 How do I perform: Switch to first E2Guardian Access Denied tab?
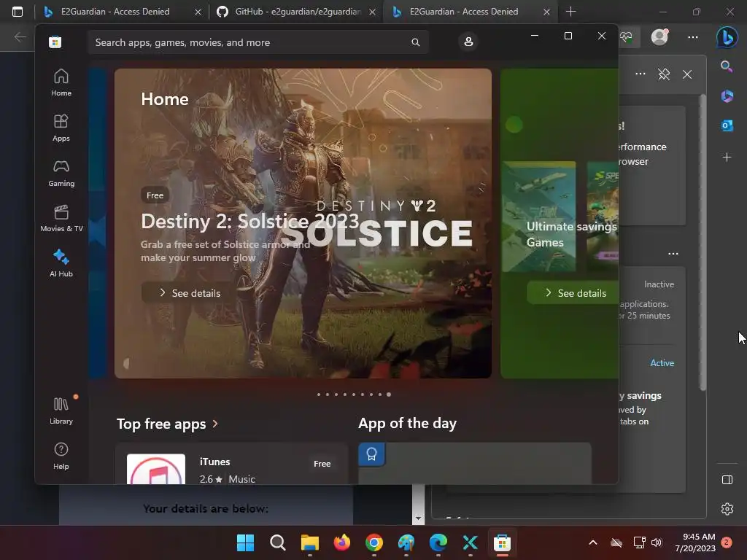pos(115,12)
